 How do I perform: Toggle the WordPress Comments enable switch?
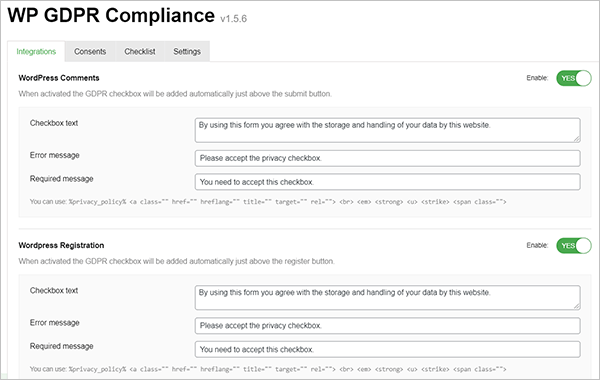tap(574, 78)
